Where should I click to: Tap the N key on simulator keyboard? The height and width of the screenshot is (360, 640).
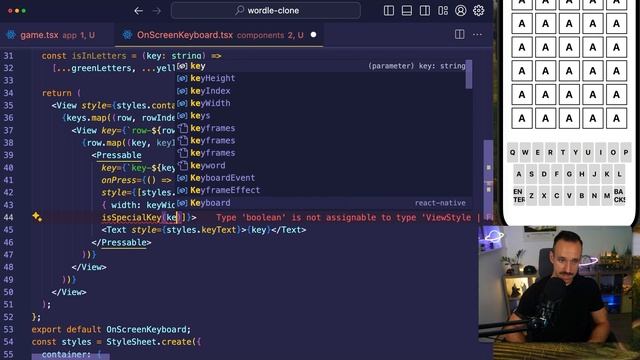coord(594,196)
